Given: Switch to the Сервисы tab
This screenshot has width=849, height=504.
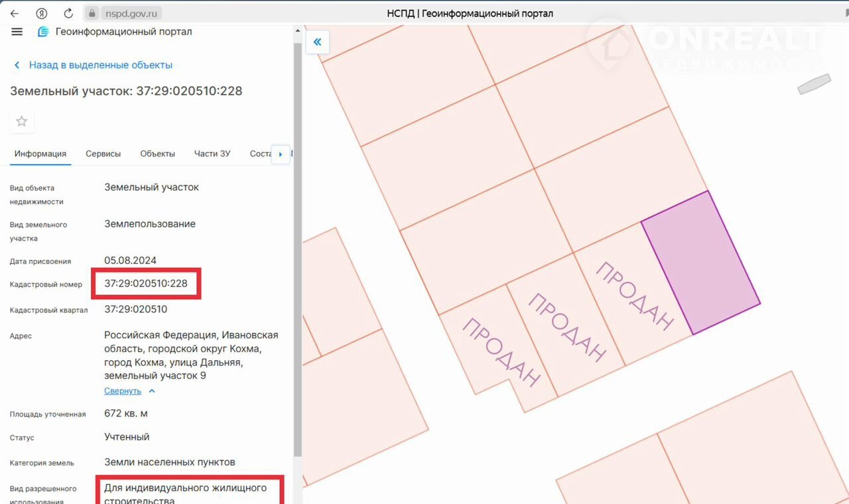Looking at the screenshot, I should 103,154.
